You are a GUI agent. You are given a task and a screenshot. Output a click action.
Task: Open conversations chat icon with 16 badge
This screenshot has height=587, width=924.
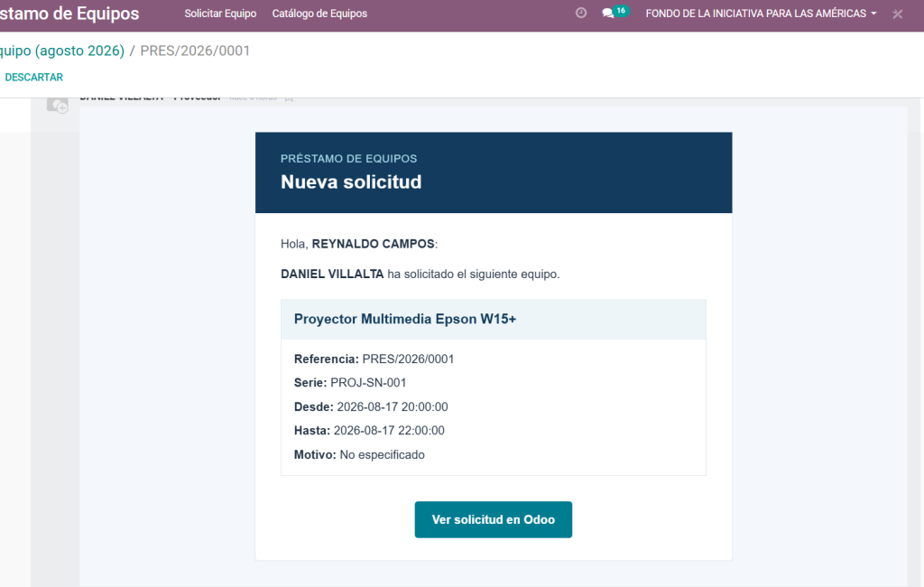(x=614, y=13)
